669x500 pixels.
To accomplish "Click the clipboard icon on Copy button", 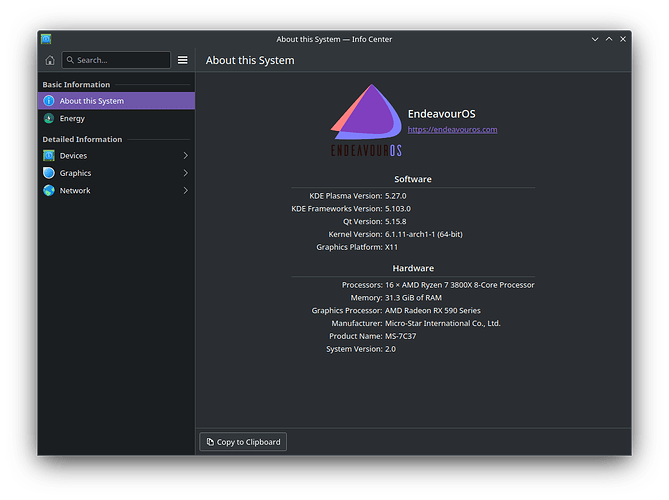I will pos(210,442).
